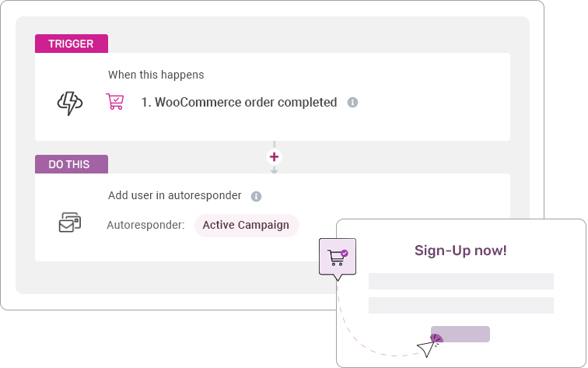Click the WooCommerce order completed trigger text

[239, 102]
